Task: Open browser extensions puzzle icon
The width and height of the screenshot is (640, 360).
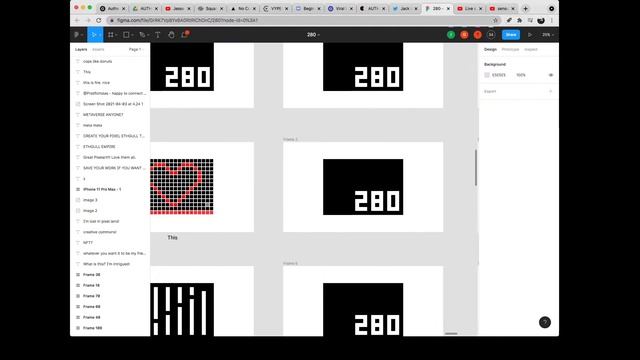Action: coord(519,20)
